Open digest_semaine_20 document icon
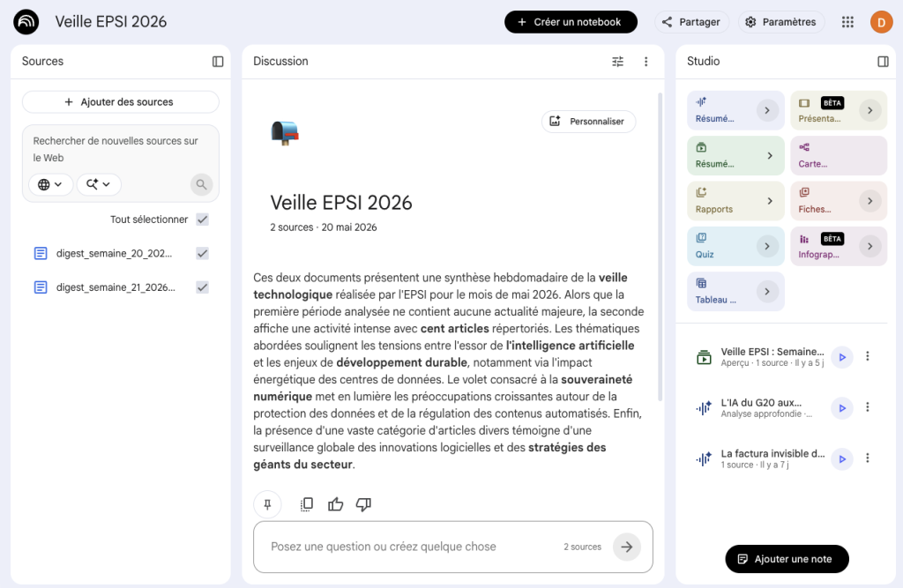This screenshot has width=903, height=588. 41,253
